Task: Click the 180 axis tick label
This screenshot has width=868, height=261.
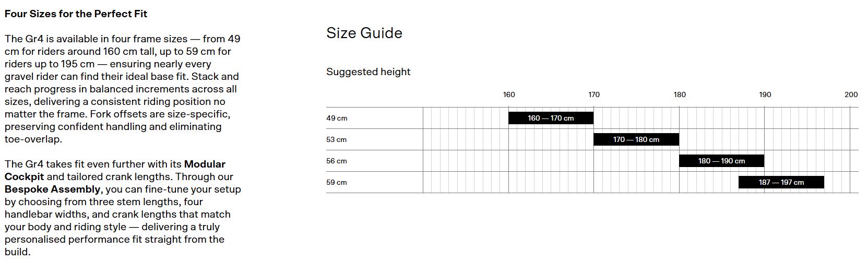Action: (x=680, y=94)
